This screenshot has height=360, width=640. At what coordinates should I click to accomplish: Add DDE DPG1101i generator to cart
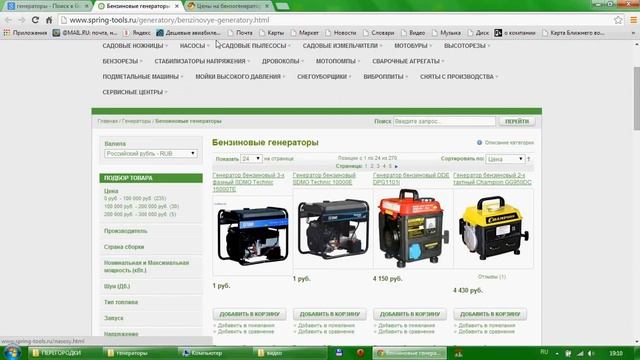click(x=410, y=314)
